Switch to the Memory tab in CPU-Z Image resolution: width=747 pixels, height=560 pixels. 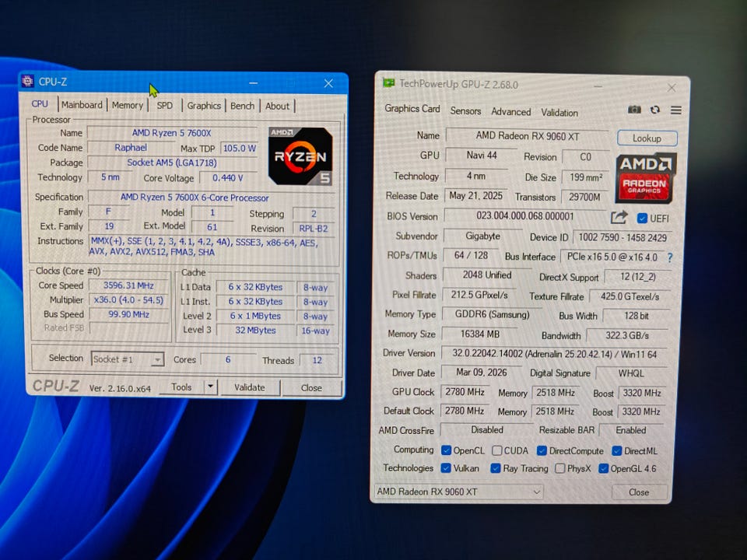pos(127,105)
